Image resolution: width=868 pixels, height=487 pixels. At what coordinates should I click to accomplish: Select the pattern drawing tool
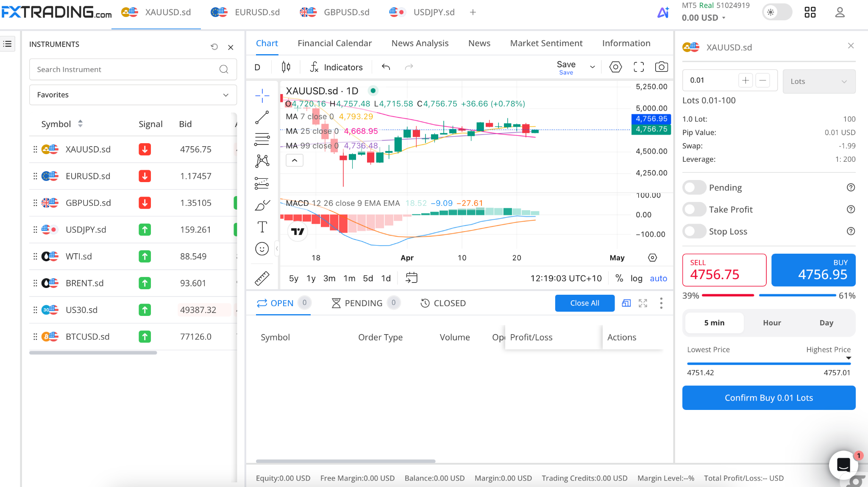tap(262, 161)
